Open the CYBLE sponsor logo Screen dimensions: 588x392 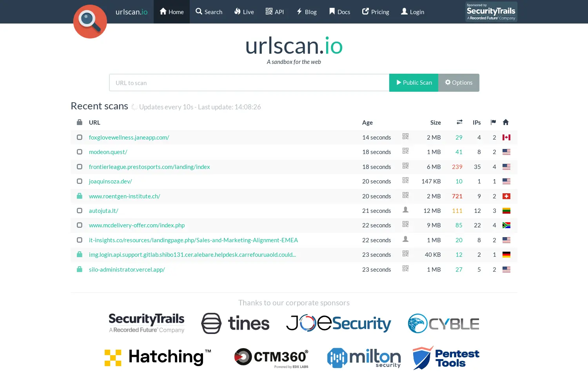point(443,323)
